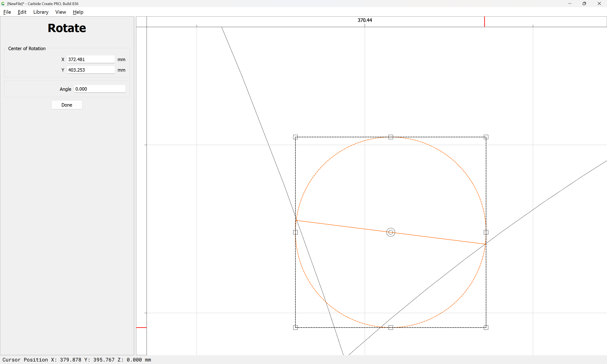Click the rotation center target icon

391,232
